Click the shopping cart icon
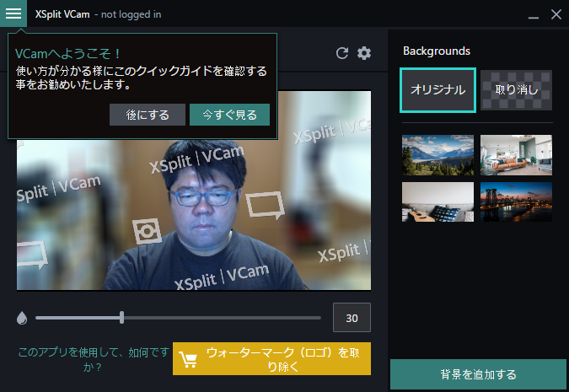Viewport: 569px width, 392px height. pyautogui.click(x=189, y=360)
